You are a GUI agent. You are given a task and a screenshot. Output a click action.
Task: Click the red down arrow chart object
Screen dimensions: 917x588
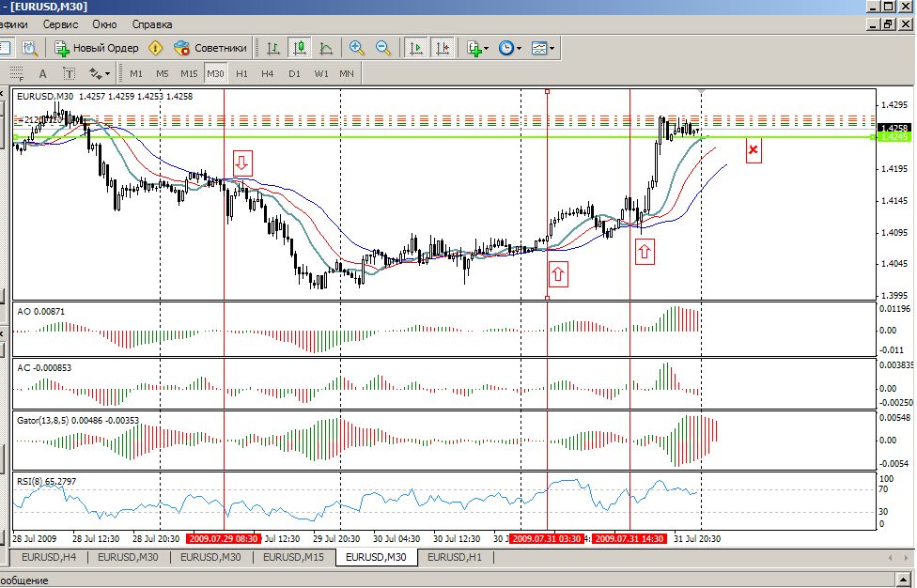click(242, 163)
